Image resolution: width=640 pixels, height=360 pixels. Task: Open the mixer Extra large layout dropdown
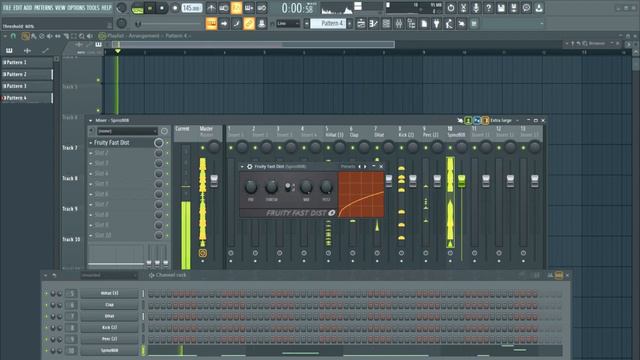[504, 120]
